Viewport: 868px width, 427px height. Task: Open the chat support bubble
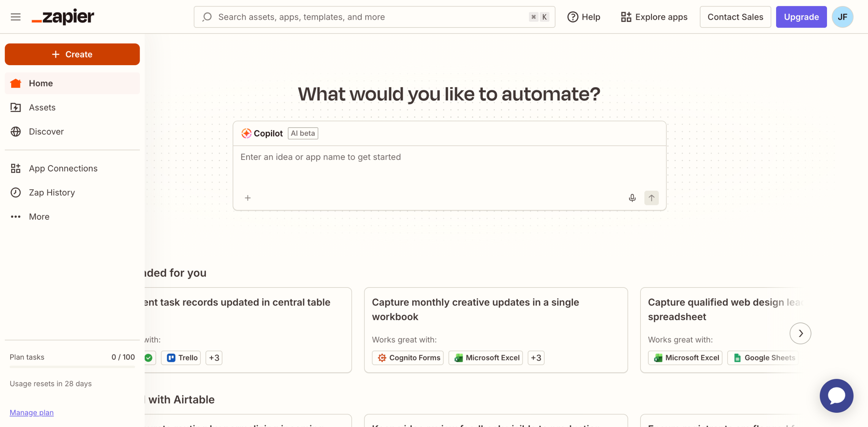pos(836,396)
